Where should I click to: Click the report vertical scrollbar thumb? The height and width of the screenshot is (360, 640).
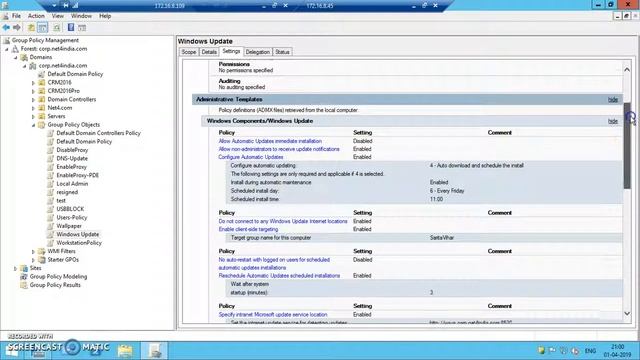point(627,146)
